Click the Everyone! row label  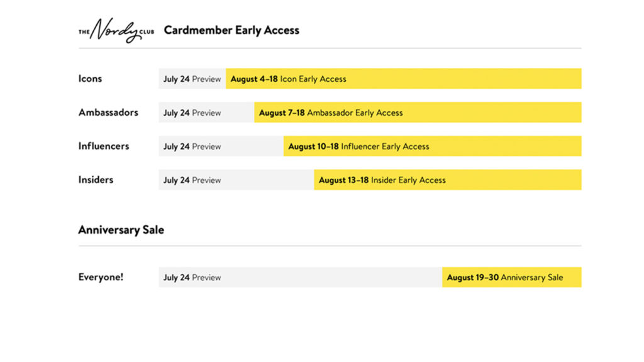point(101,277)
